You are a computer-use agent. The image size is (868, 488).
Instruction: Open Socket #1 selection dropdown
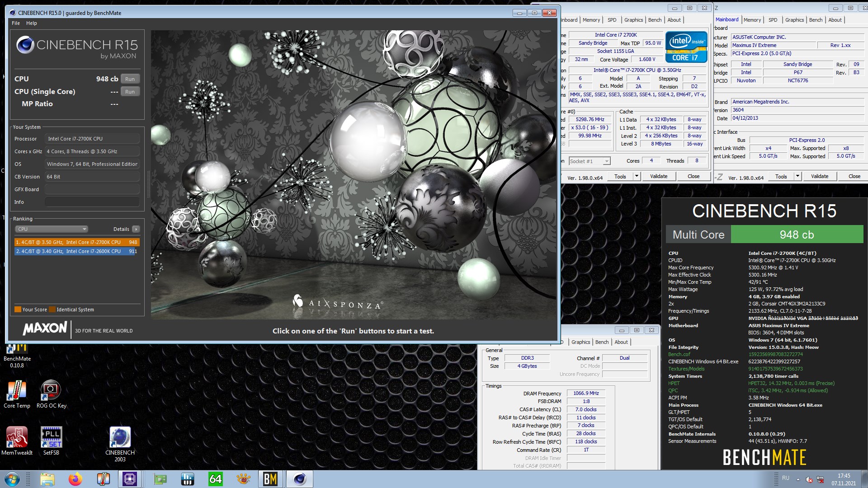(x=590, y=161)
